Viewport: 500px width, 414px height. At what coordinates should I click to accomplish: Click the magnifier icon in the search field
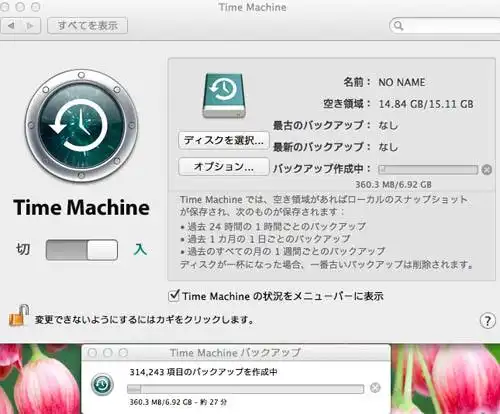pos(398,25)
